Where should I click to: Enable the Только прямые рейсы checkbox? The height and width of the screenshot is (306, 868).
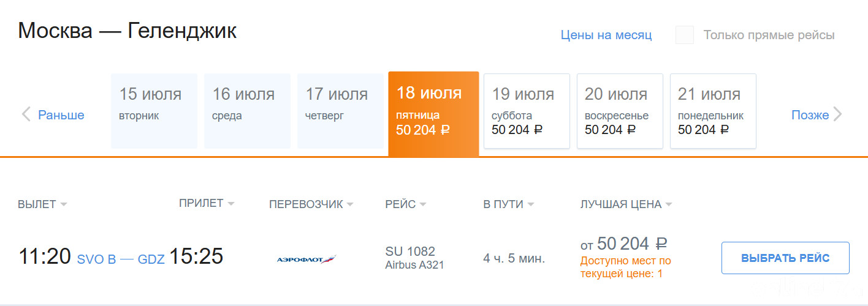click(684, 35)
